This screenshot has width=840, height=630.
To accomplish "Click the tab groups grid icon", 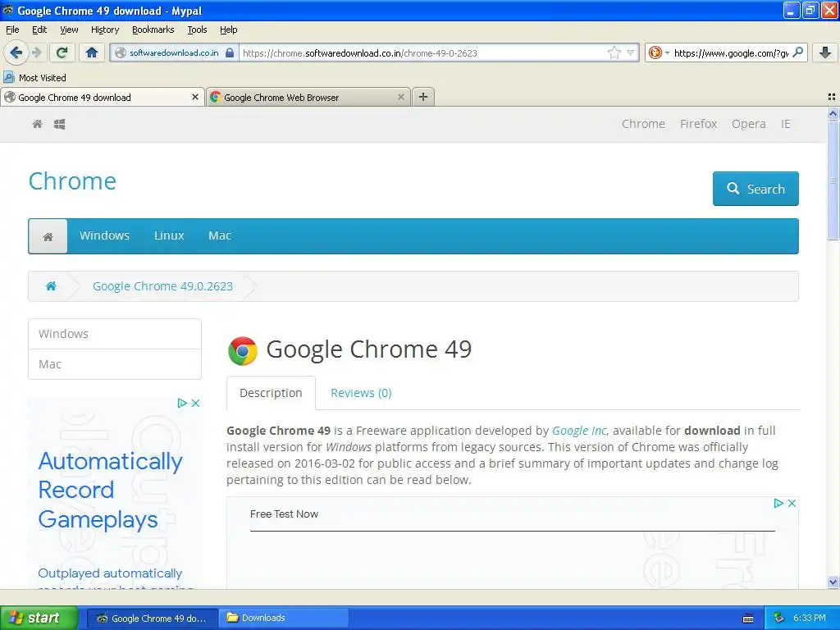I will tap(832, 97).
